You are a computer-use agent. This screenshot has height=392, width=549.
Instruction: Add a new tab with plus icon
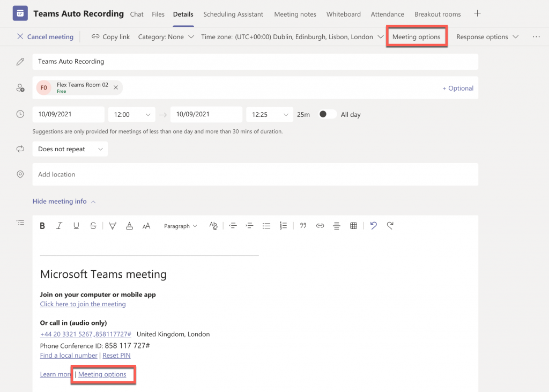pyautogui.click(x=477, y=13)
